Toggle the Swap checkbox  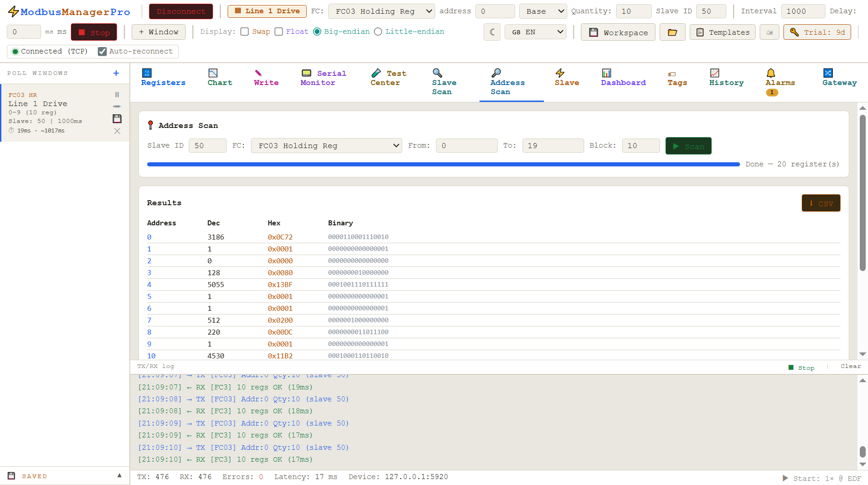click(245, 32)
